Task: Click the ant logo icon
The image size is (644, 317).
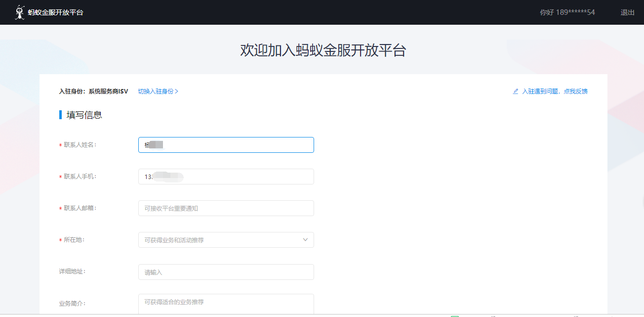Action: pyautogui.click(x=20, y=12)
